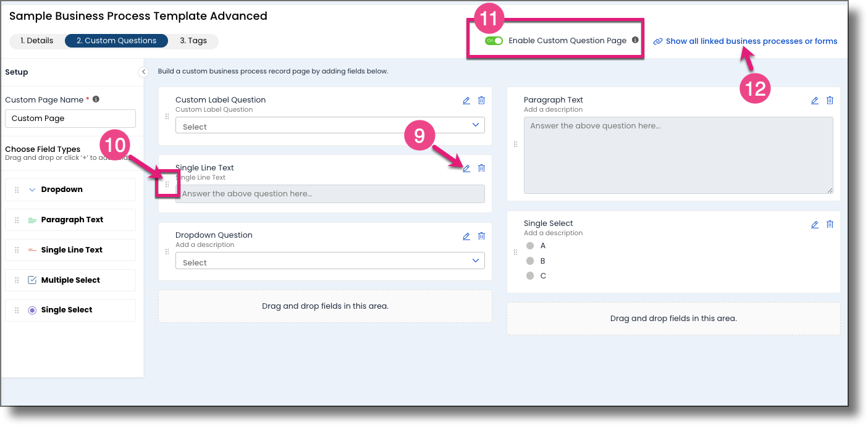Viewport: 868px width, 426px height.
Task: Click 'Sample Business Process Template Advanced' title
Action: [x=138, y=16]
